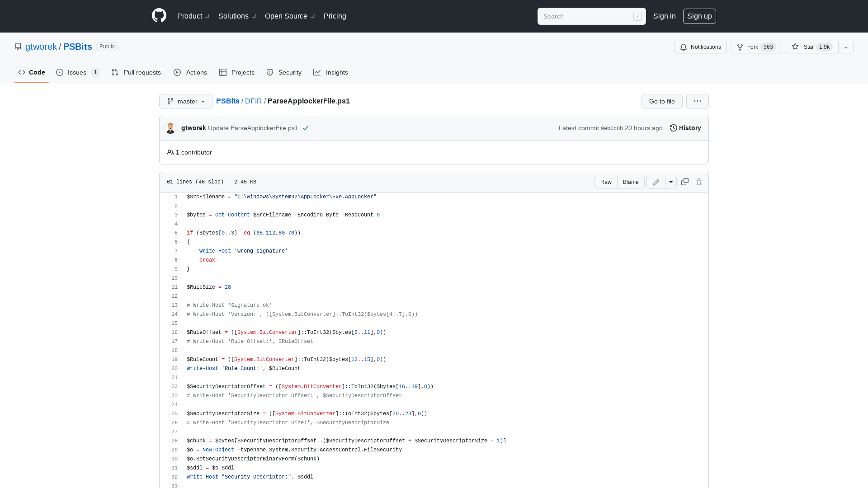Open the master branch selector
This screenshot has width=868, height=488.
(x=186, y=101)
